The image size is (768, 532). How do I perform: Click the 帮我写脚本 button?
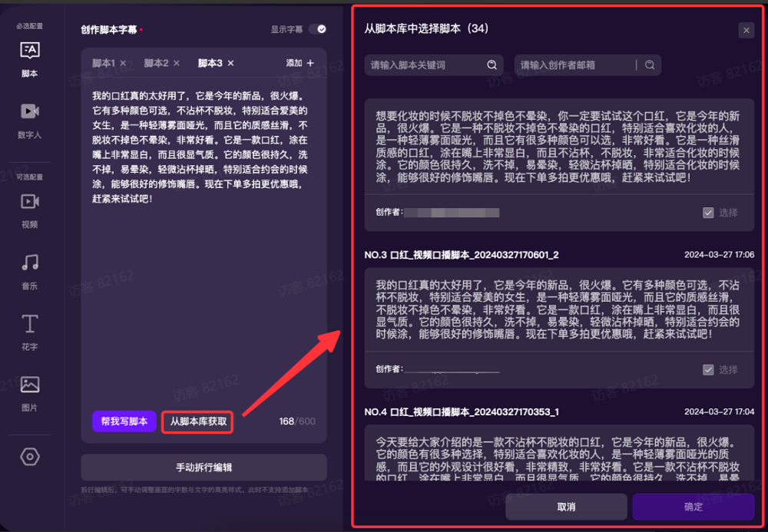coord(124,421)
